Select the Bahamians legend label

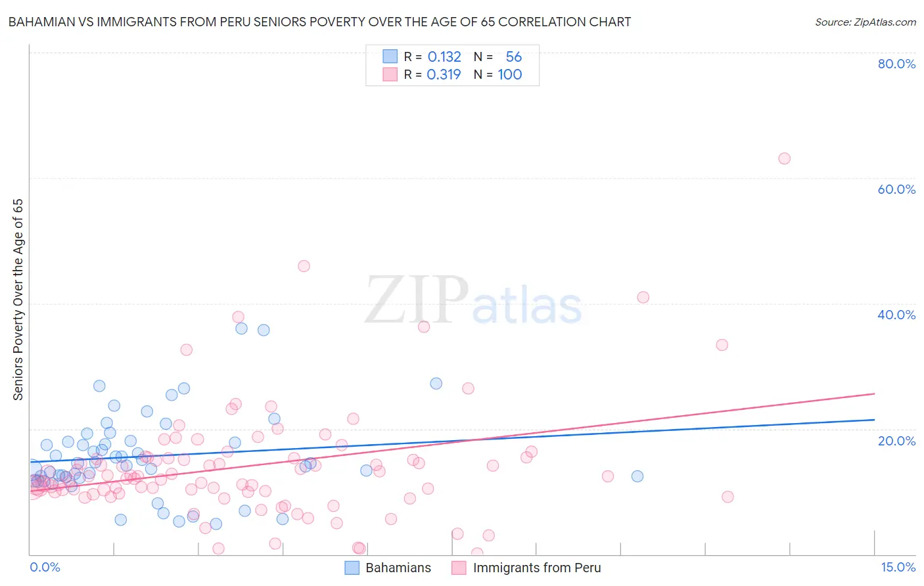(398, 568)
